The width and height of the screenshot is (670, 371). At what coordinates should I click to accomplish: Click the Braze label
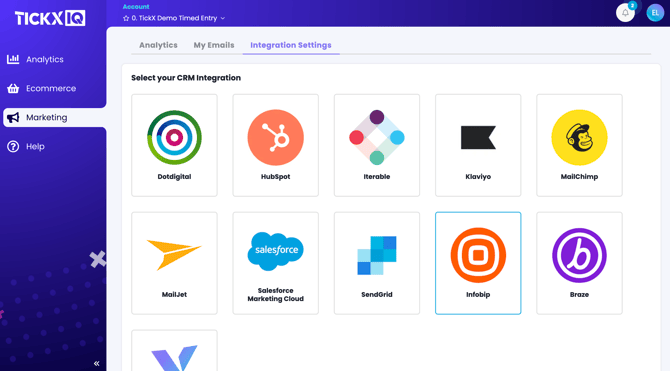pos(579,294)
